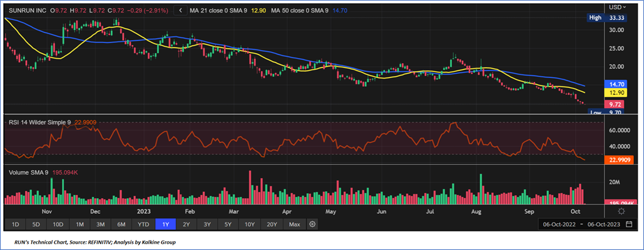Select the 1M time range
The width and height of the screenshot is (644, 250).
point(79,224)
